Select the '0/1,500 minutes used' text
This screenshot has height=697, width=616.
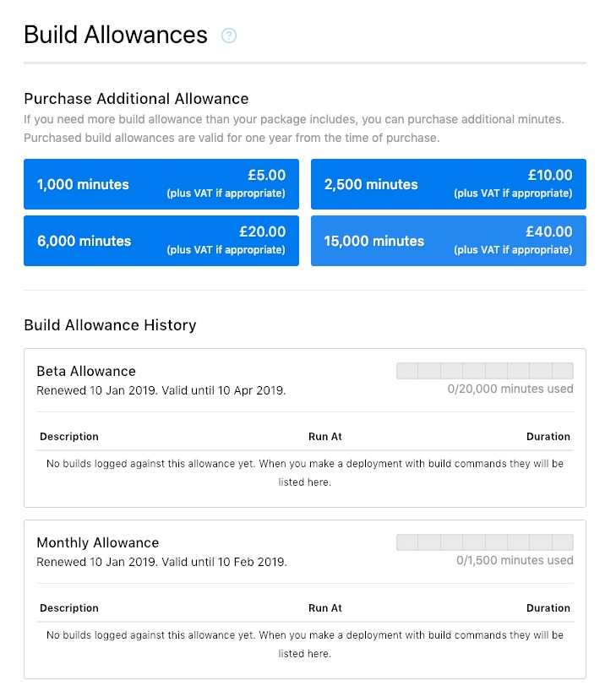point(515,560)
